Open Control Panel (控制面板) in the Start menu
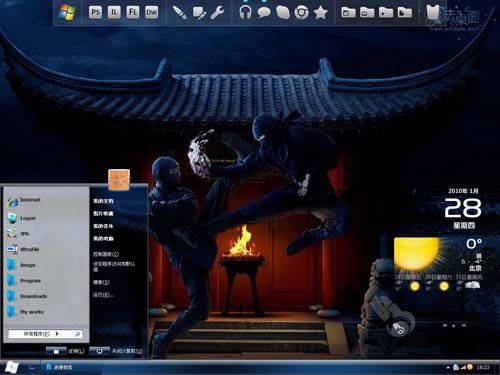The image size is (500, 375). [106, 254]
